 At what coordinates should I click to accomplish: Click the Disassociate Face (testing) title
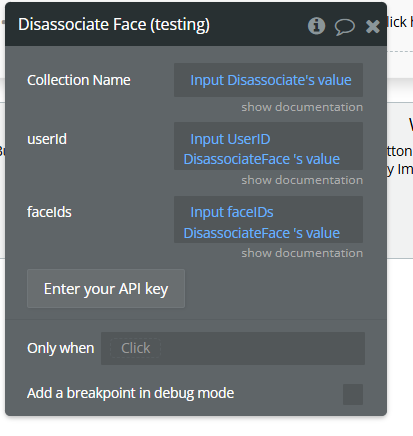114,24
